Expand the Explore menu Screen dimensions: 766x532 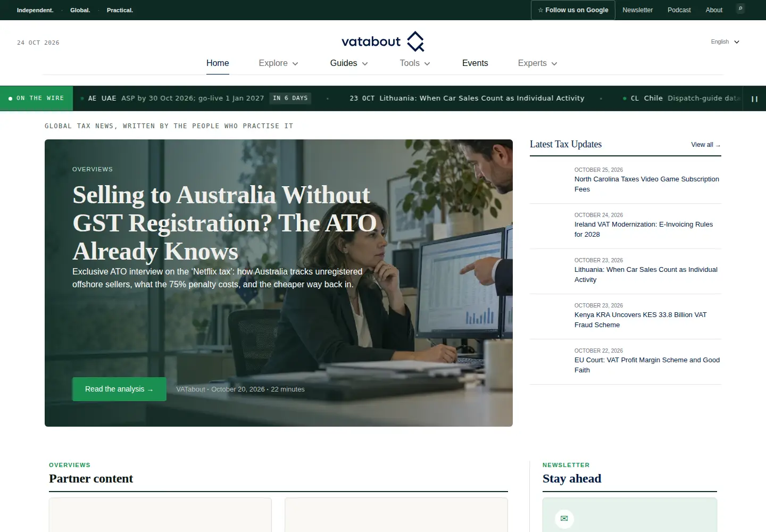pos(278,63)
